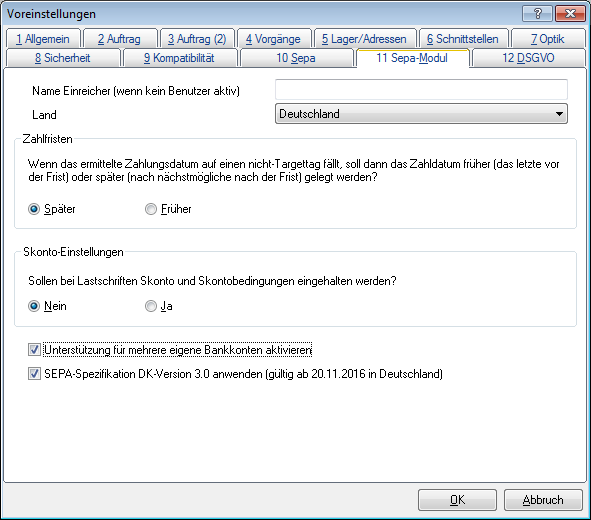Image resolution: width=591 pixels, height=520 pixels.
Task: Select the Später radio button
Action: coord(34,209)
